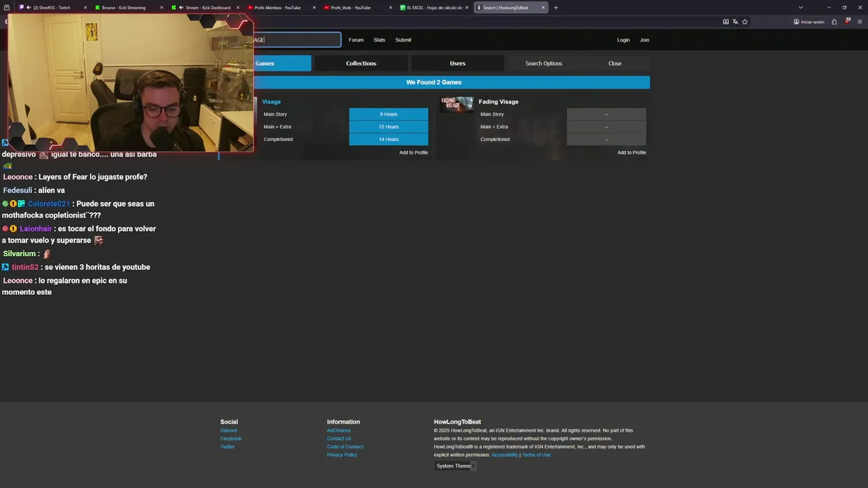Open the System Theme dropdown
This screenshot has height=488, width=868.
pyautogui.click(x=455, y=466)
